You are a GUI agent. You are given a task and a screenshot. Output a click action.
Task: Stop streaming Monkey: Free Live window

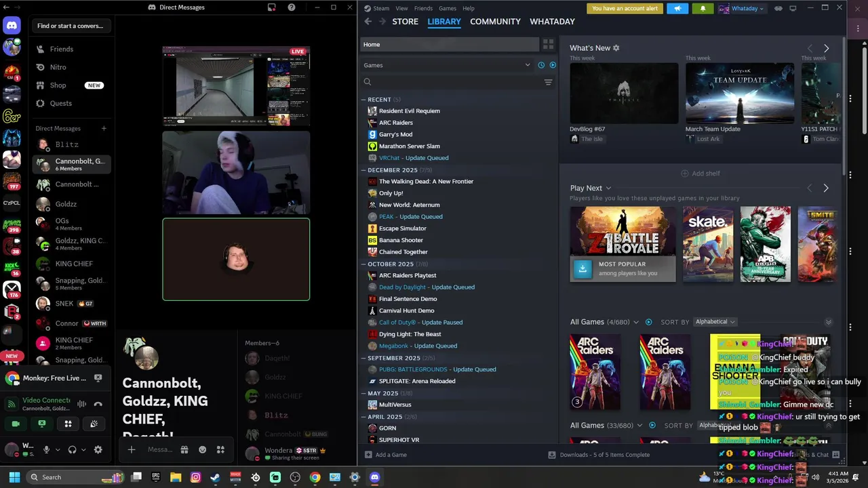(x=98, y=378)
